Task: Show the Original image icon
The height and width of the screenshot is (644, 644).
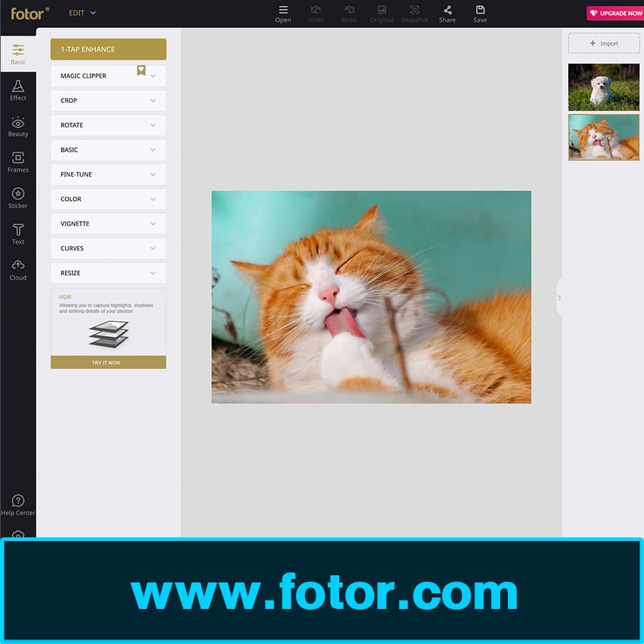Action: pyautogui.click(x=381, y=14)
